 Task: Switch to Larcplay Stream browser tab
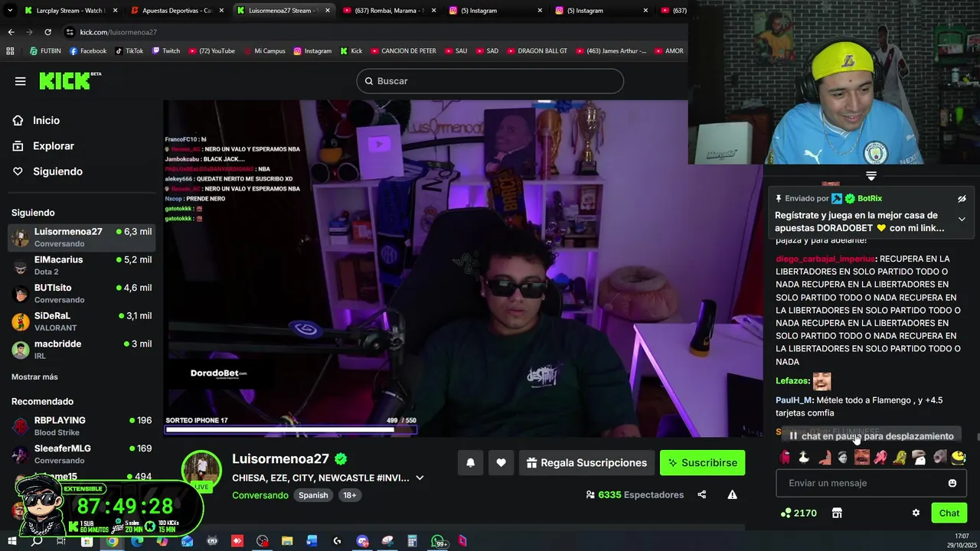pyautogui.click(x=70, y=11)
